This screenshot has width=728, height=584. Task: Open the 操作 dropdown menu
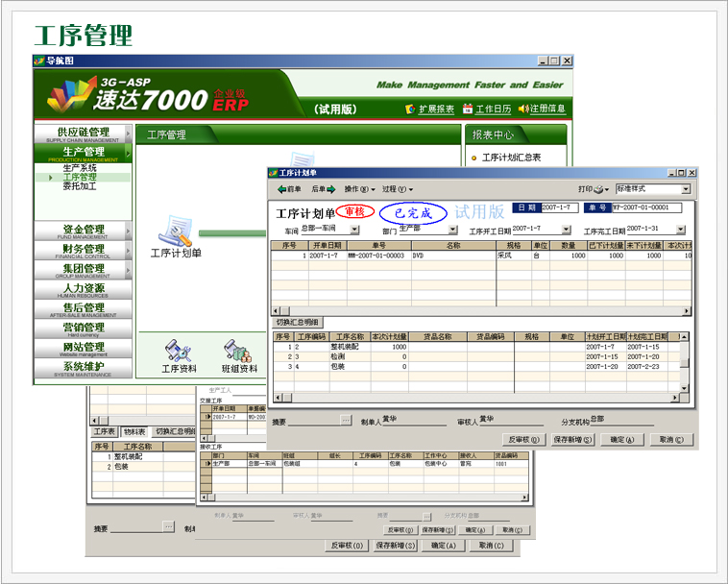[359, 189]
